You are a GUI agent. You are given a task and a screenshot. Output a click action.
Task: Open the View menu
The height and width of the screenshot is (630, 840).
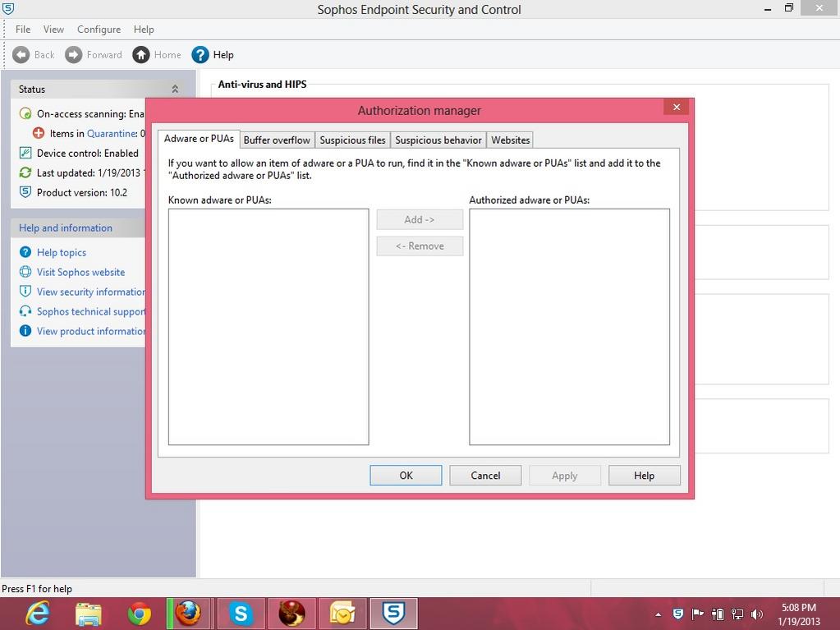[53, 29]
